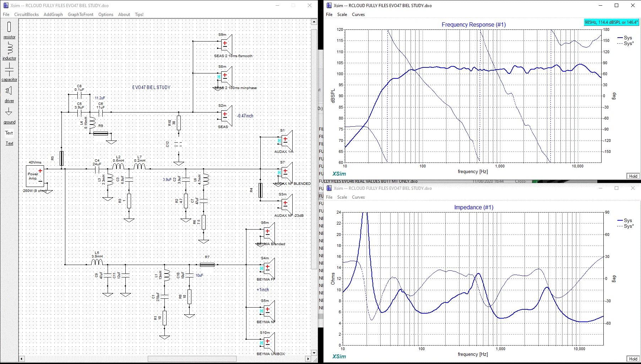This screenshot has width=641, height=364.
Task: Click schematic vertical scrollbar up arrow
Action: click(x=314, y=22)
